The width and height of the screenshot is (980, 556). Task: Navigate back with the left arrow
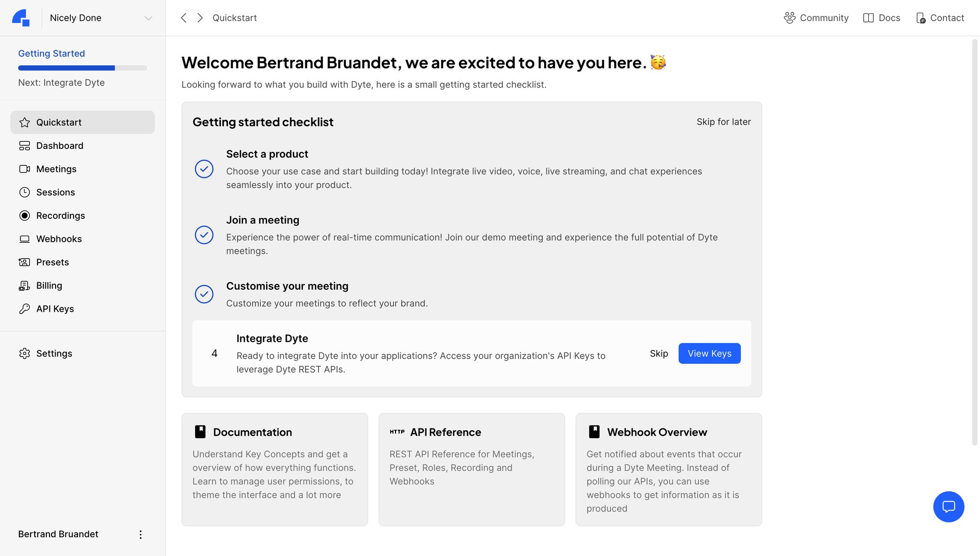click(x=184, y=18)
